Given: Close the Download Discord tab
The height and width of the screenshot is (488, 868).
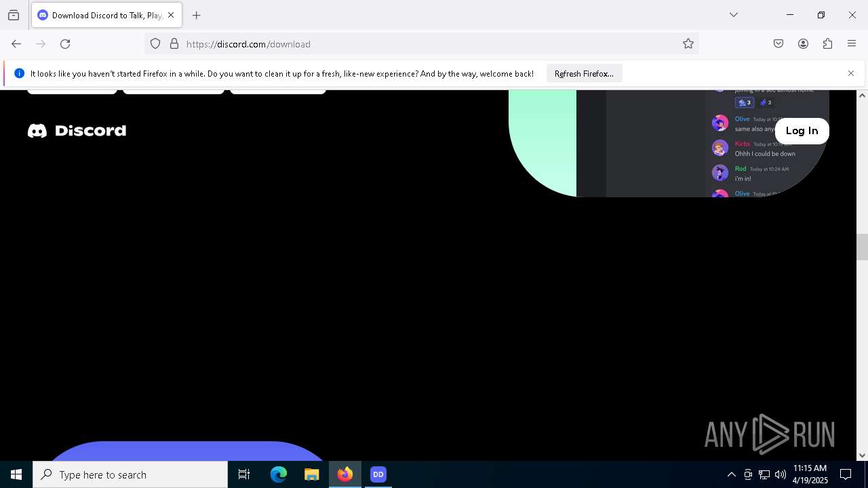Looking at the screenshot, I should [171, 15].
